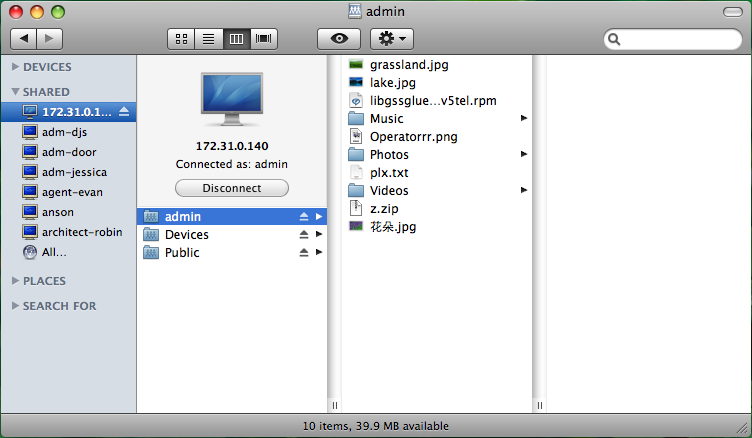Eject the admin shared volume
Viewport: 752px width, 438px height.
pyautogui.click(x=304, y=217)
